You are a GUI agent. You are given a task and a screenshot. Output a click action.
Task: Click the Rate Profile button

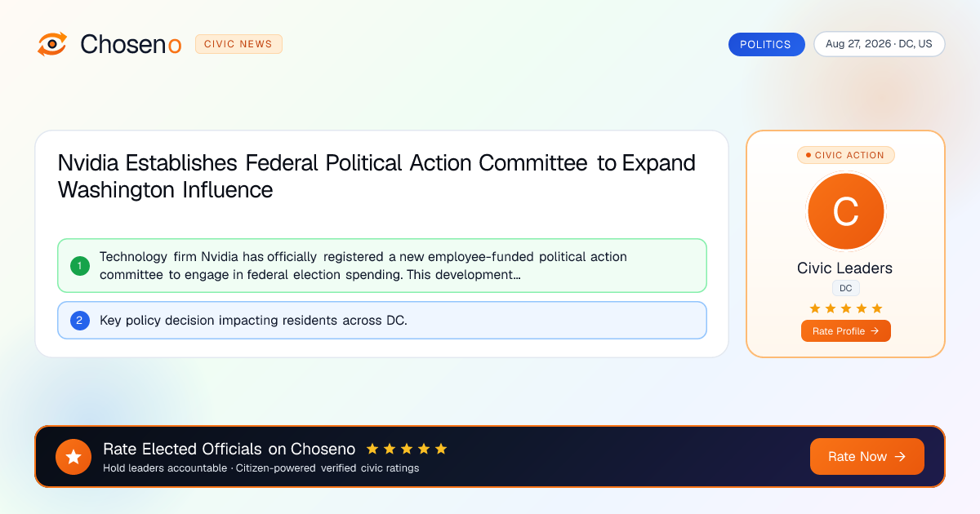(x=845, y=330)
